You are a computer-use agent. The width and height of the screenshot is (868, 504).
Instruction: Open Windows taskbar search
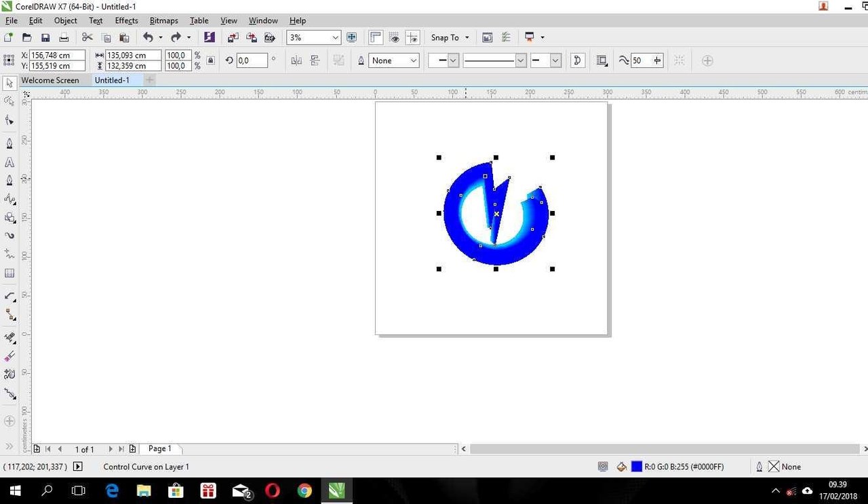(x=47, y=490)
